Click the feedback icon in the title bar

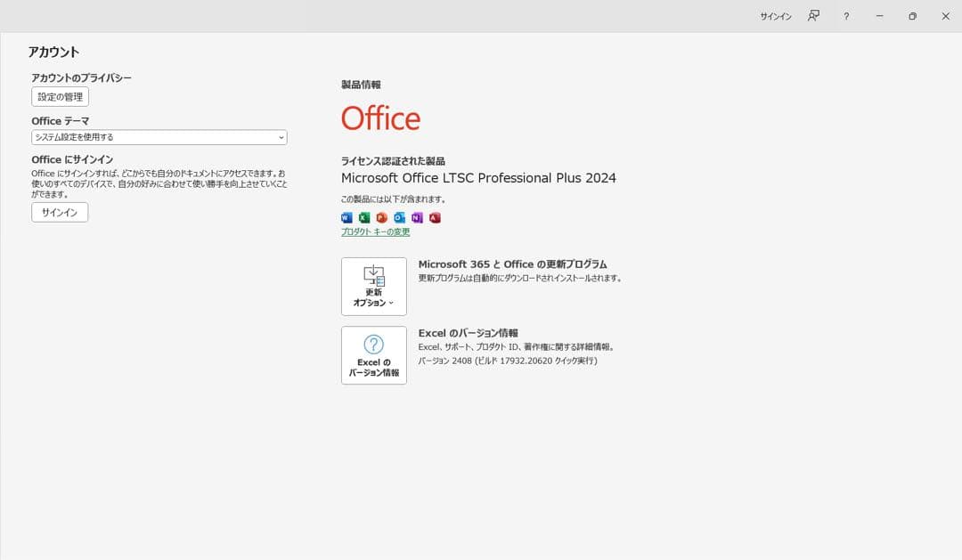point(812,16)
